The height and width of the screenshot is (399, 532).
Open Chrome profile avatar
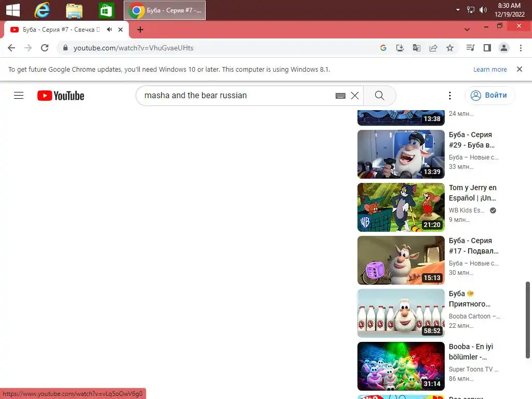504,48
